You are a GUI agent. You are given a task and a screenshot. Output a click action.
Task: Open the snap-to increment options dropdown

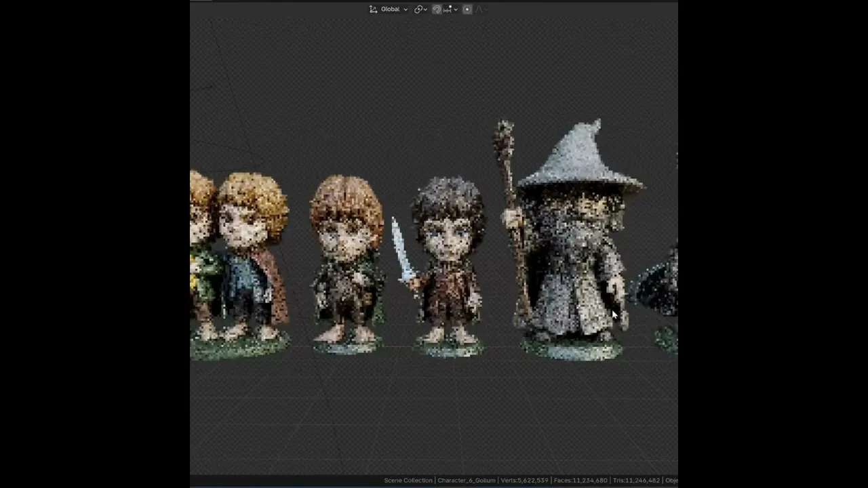pyautogui.click(x=450, y=9)
